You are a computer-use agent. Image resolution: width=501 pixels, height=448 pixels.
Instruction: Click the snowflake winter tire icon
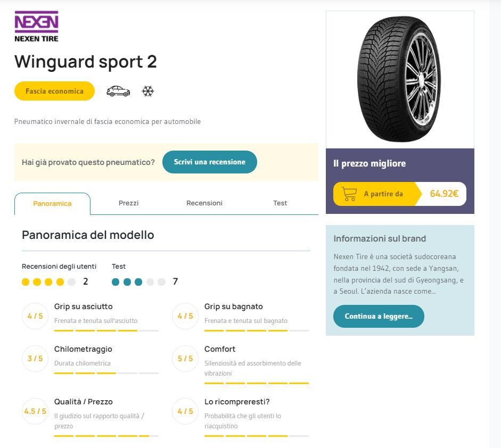(x=147, y=92)
